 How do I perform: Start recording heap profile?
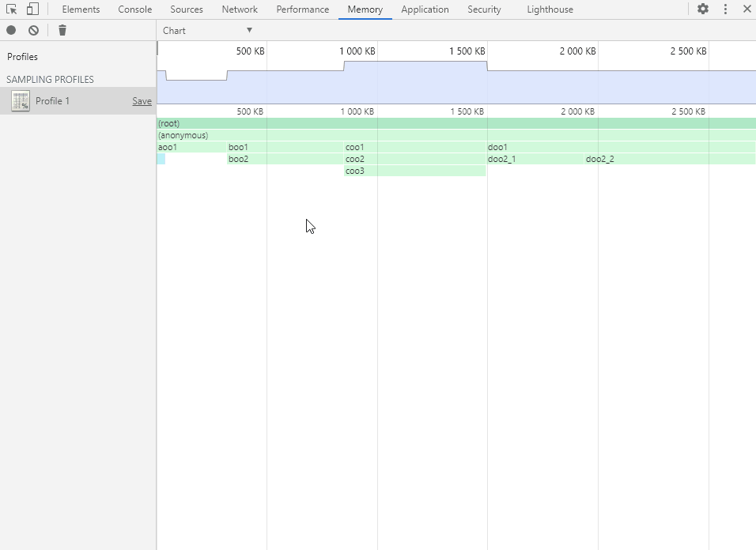coord(11,30)
